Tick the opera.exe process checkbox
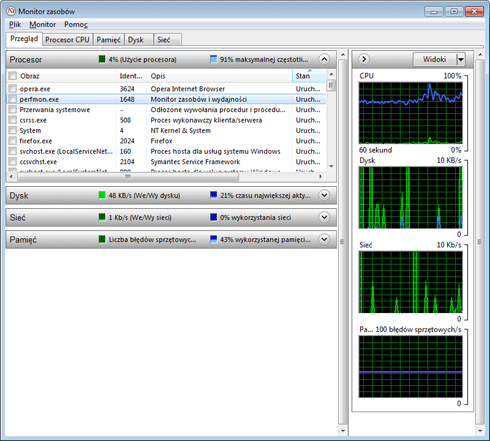The width and height of the screenshot is (490, 441). pos(13,89)
